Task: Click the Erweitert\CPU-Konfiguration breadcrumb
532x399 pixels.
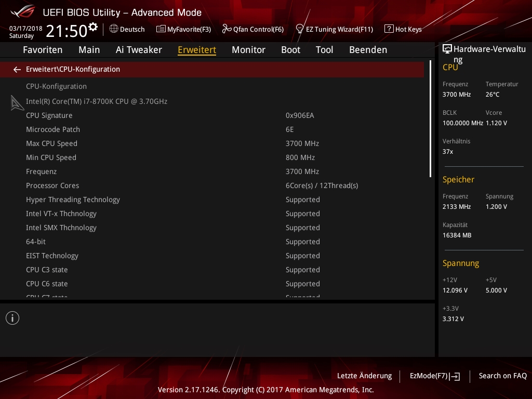Action: [73, 69]
